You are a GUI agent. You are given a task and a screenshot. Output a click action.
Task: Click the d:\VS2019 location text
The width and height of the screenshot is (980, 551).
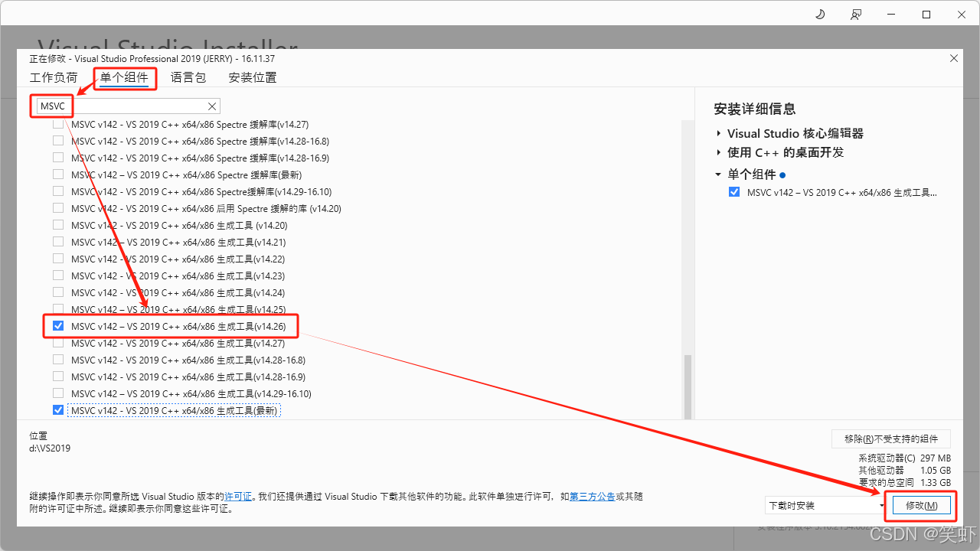click(x=50, y=448)
